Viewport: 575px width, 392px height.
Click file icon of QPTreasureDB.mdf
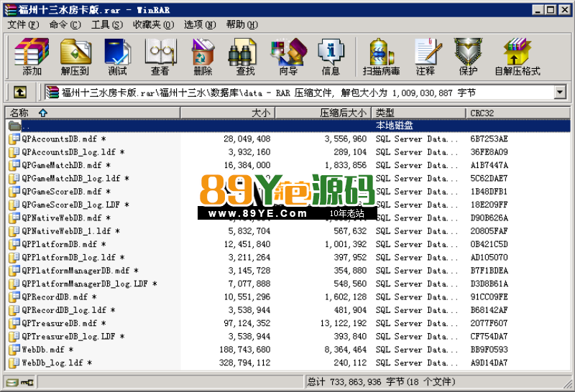click(14, 323)
